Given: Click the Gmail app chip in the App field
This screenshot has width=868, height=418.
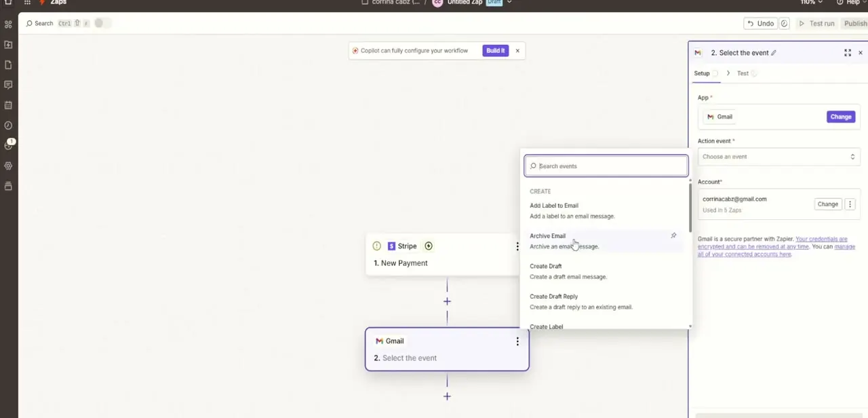Looking at the screenshot, I should pos(719,117).
